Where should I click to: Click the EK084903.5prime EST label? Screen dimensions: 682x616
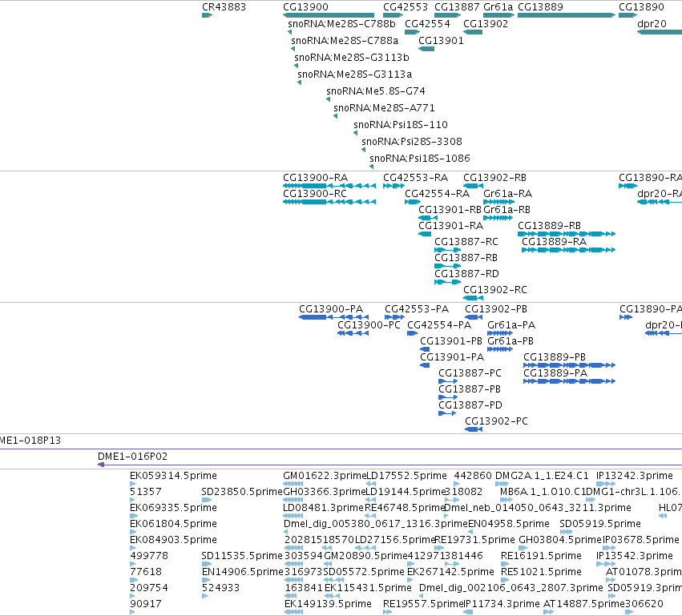coord(173,540)
